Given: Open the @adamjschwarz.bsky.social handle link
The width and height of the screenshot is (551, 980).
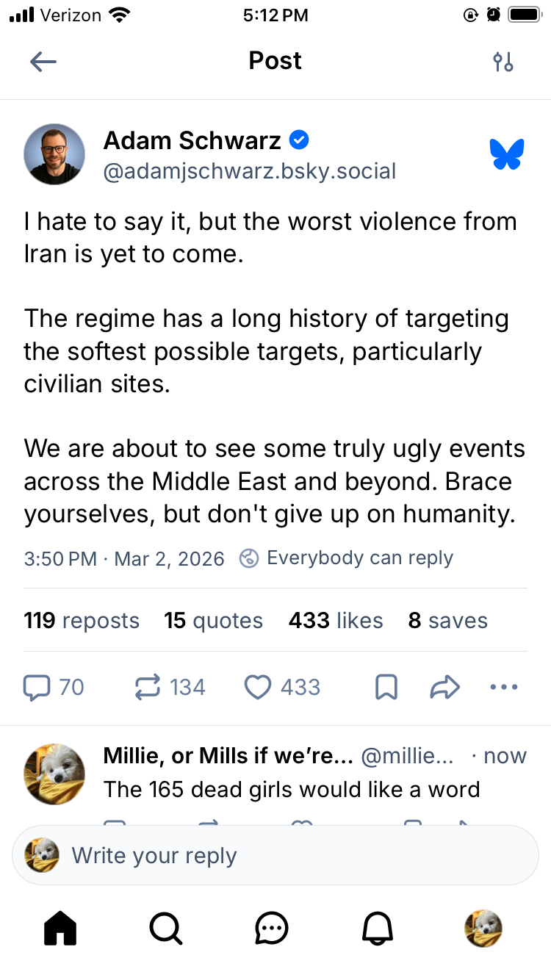Looking at the screenshot, I should pyautogui.click(x=250, y=172).
